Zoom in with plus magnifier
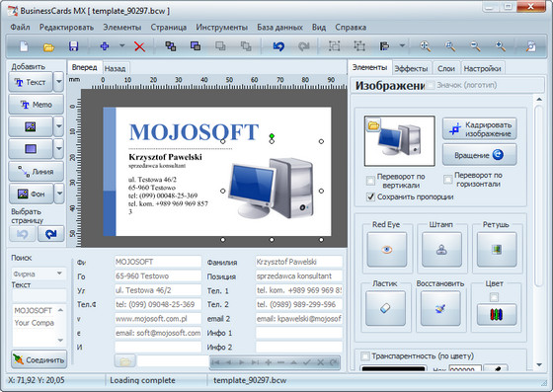 (x=501, y=46)
